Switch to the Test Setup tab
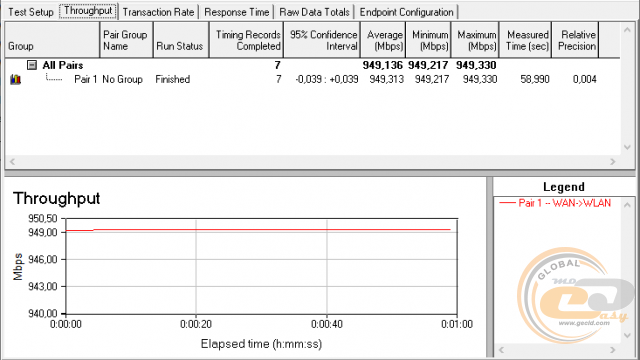 click(31, 12)
